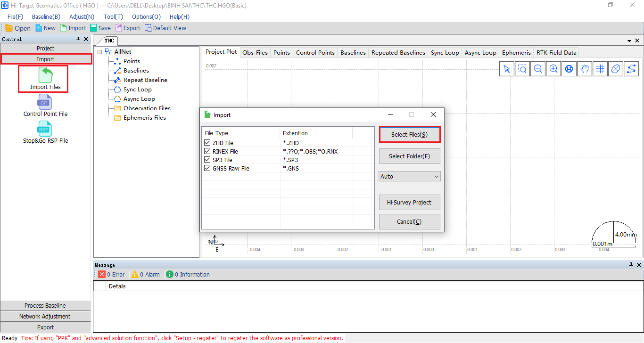This screenshot has width=644, height=343.
Task: Click the zoom out magnifier icon
Action: [x=538, y=69]
